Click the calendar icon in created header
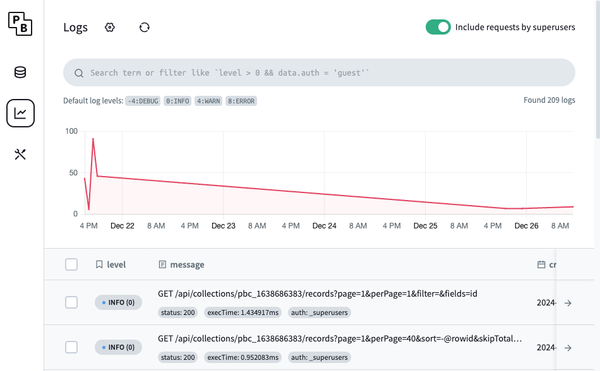 541,265
